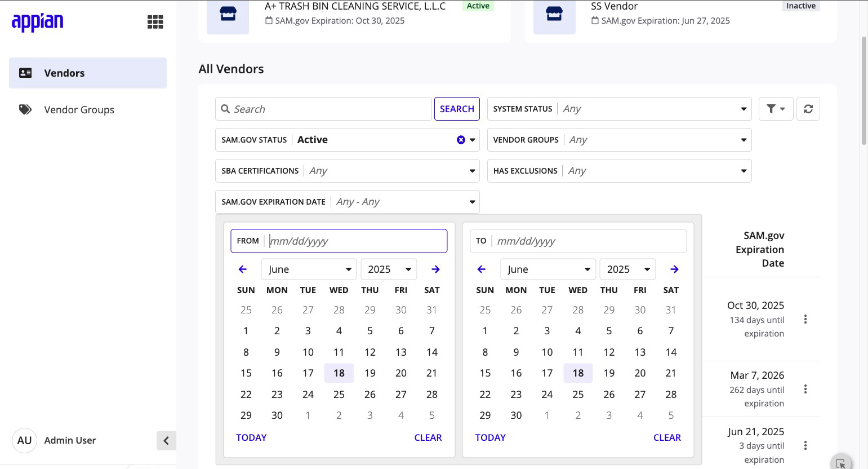Open the FROM calendar year dropdown
Viewport: 868px width, 469px height.
pyautogui.click(x=389, y=269)
